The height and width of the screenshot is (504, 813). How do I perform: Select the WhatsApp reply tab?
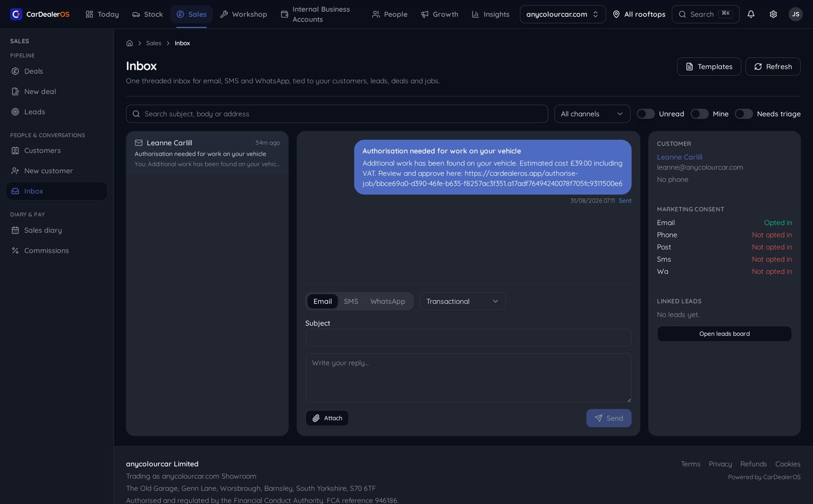(x=388, y=301)
